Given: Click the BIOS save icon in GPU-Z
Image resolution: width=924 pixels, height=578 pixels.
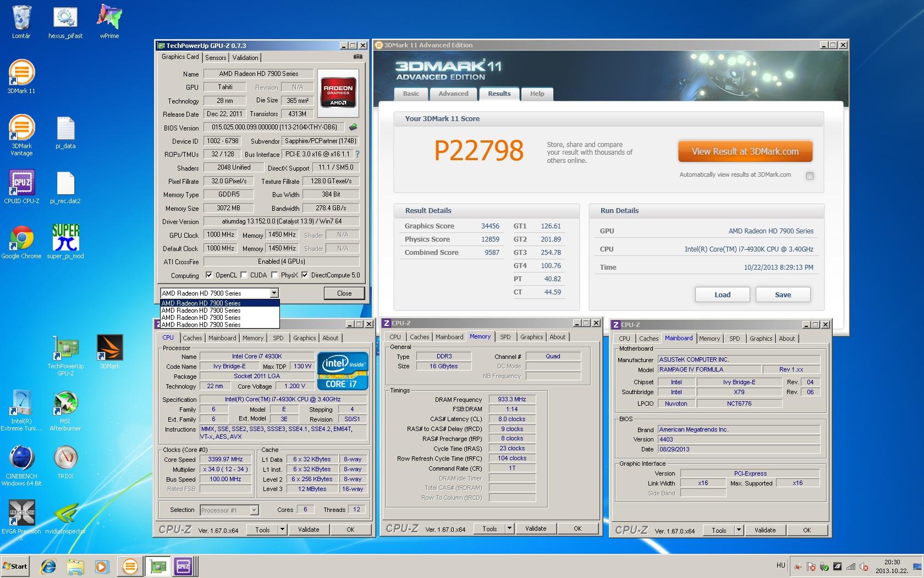Looking at the screenshot, I should 353,127.
